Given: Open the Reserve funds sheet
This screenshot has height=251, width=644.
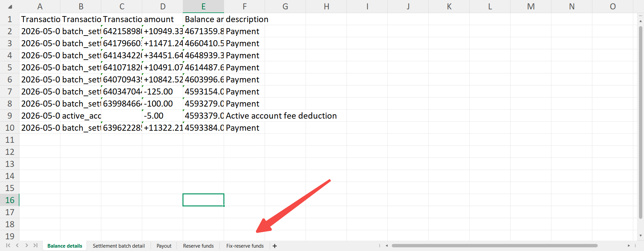Looking at the screenshot, I should pyautogui.click(x=198, y=246).
